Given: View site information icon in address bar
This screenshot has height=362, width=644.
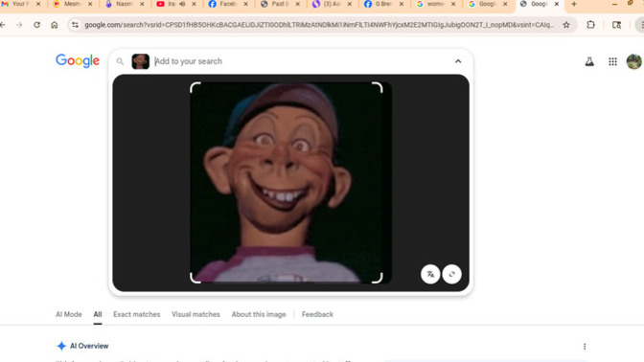Looking at the screenshot, I should [x=75, y=25].
